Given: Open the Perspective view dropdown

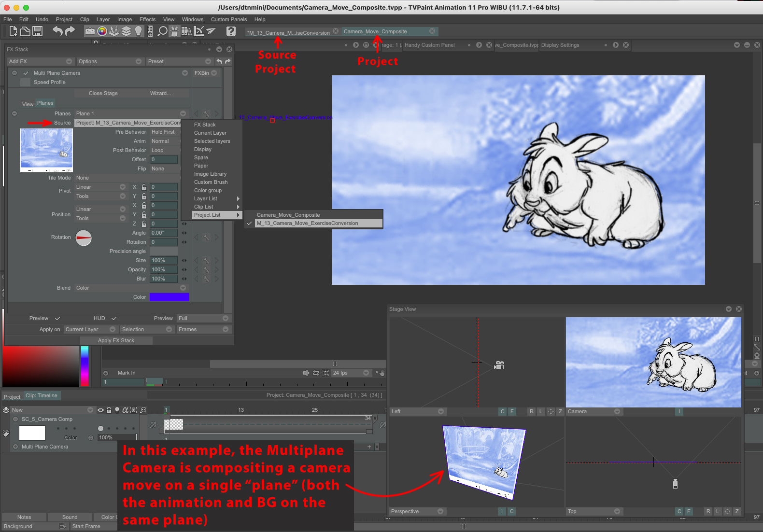Looking at the screenshot, I should coord(417,511).
